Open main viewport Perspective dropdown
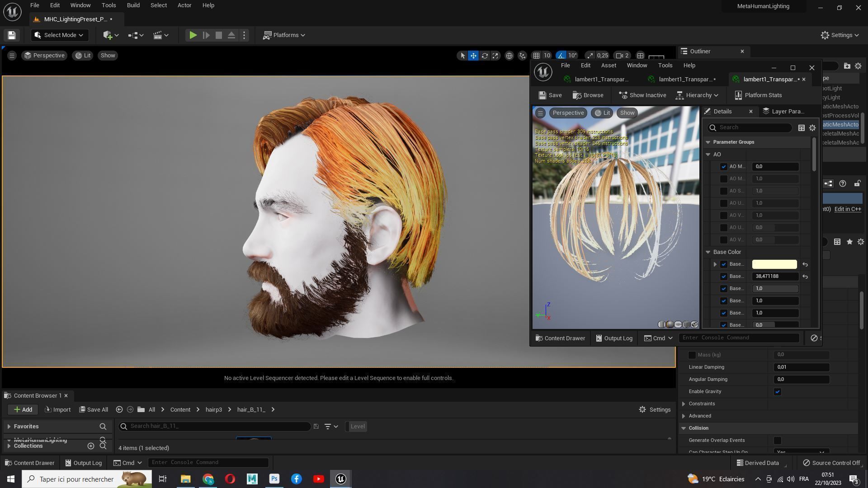The width and height of the screenshot is (868, 488). 44,56
